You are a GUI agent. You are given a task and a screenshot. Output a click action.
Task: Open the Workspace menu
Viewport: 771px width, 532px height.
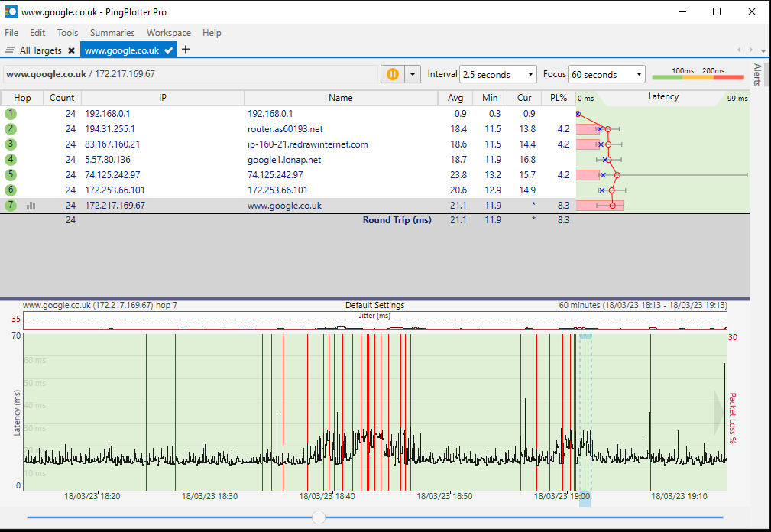169,33
